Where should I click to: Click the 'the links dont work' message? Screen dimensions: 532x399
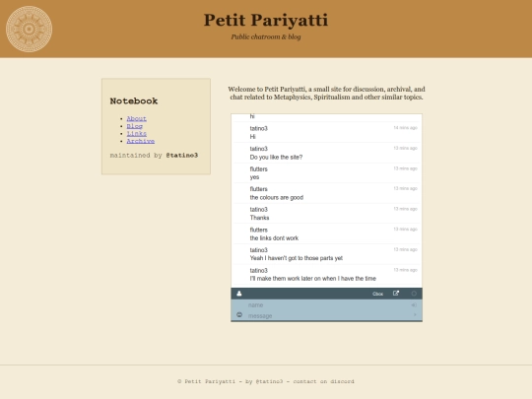[x=274, y=238]
